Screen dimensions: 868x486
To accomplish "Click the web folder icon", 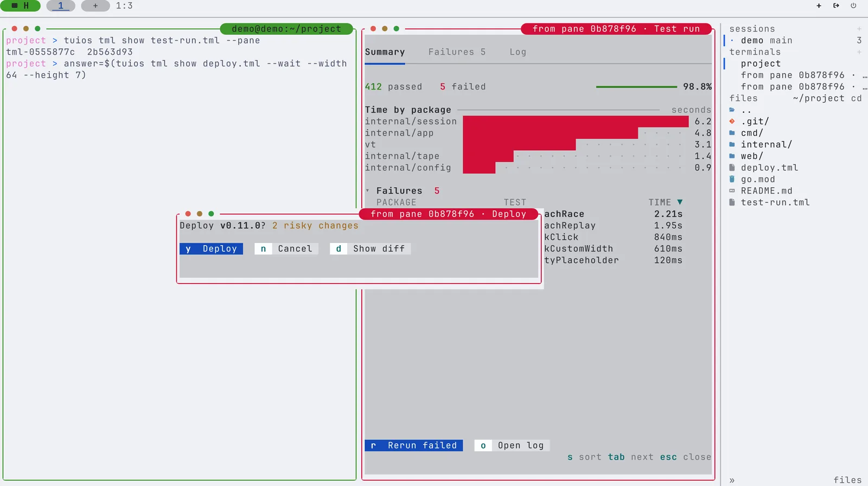I will pos(732,156).
